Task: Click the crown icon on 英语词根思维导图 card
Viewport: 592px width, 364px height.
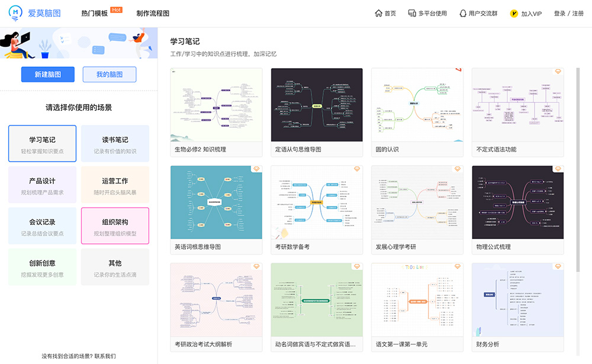Action: point(256,169)
